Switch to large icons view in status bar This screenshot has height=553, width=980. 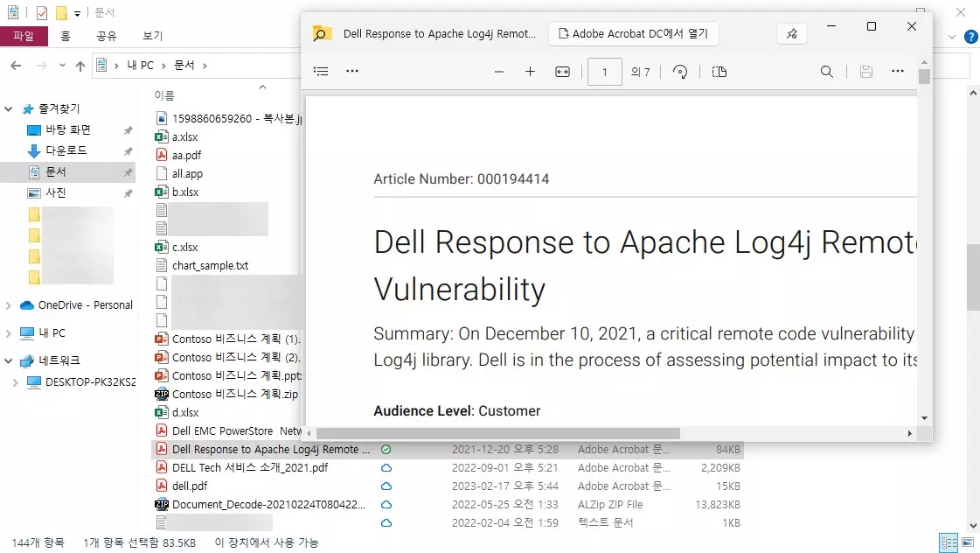pos(968,543)
